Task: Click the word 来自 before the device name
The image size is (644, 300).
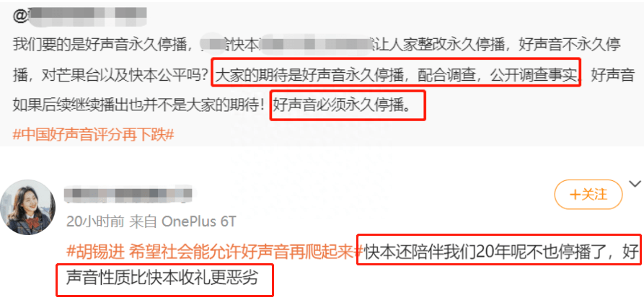Action: (x=144, y=222)
